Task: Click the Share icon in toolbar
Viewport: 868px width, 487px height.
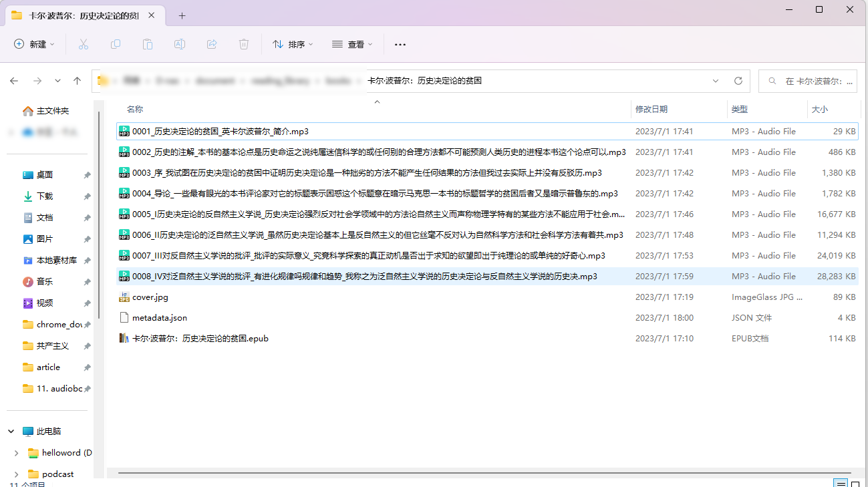Action: pyautogui.click(x=212, y=44)
